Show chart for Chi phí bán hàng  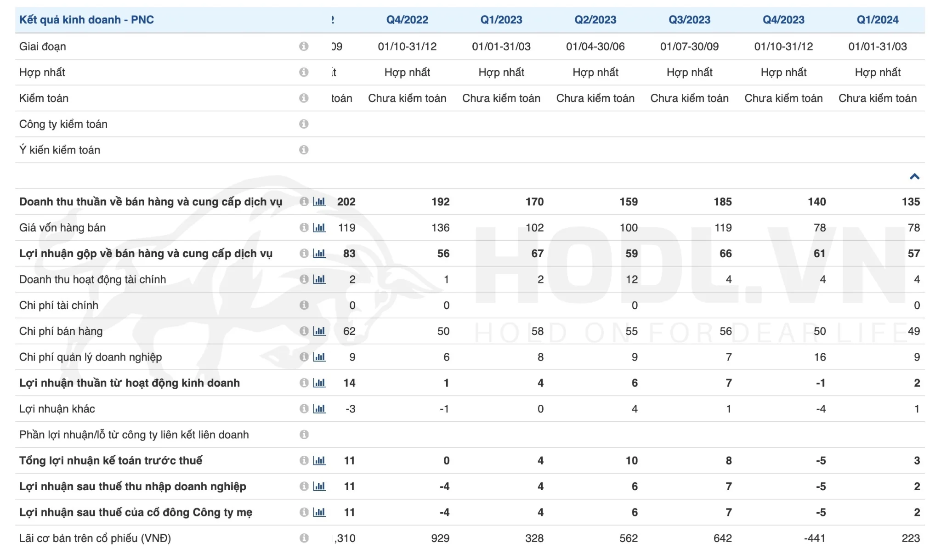click(319, 331)
